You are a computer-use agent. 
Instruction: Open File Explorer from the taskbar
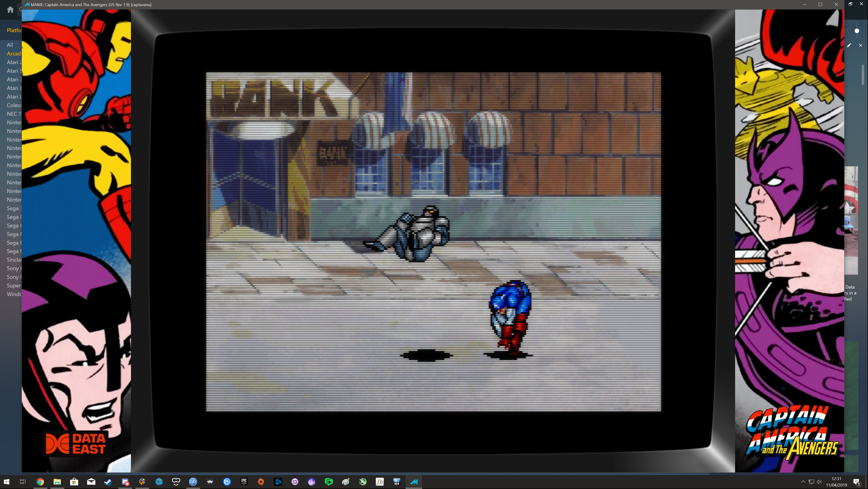(x=57, y=482)
